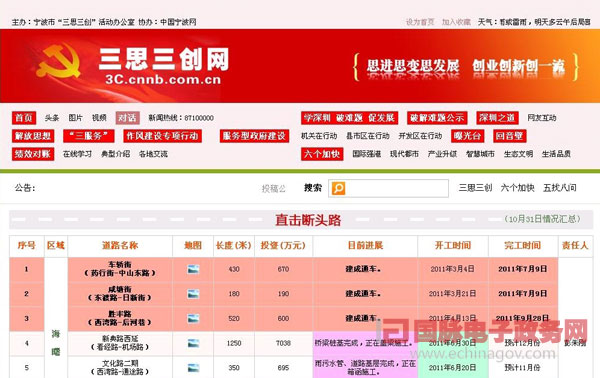Viewport: 600px width, 378px height.
Task: Click the hammer and sickle site logo
Action: click(x=59, y=61)
